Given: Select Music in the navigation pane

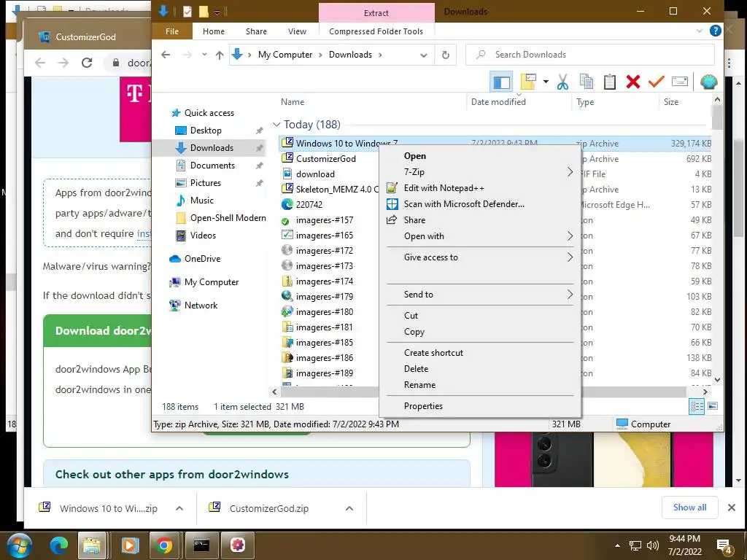Looking at the screenshot, I should 201,201.
